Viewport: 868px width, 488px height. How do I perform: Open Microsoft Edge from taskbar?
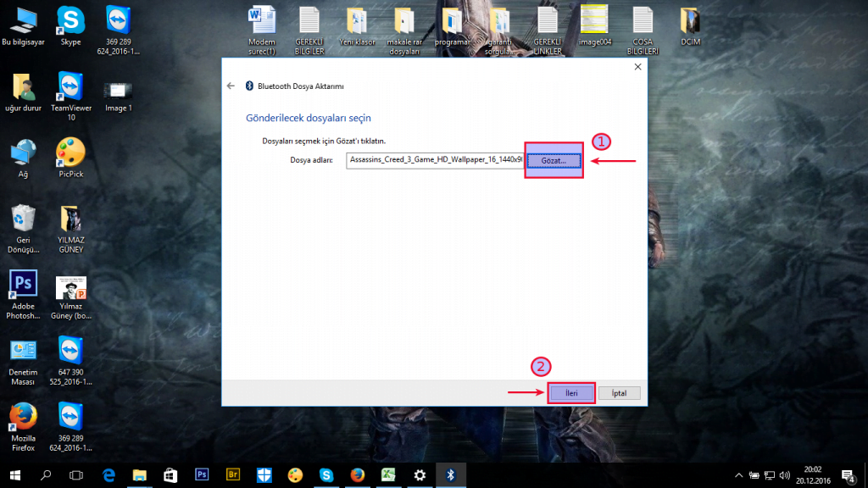click(108, 474)
